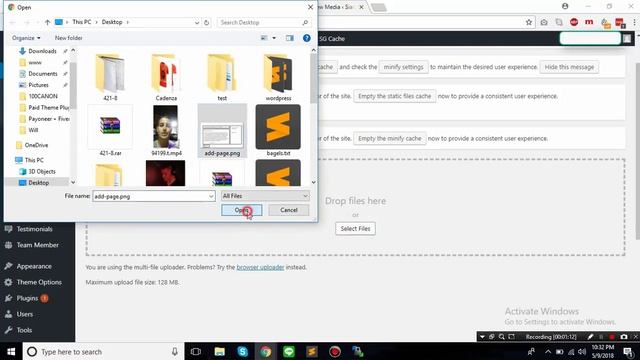Open Users in WordPress sidebar
Image resolution: width=640 pixels, height=360 pixels.
coord(24,314)
